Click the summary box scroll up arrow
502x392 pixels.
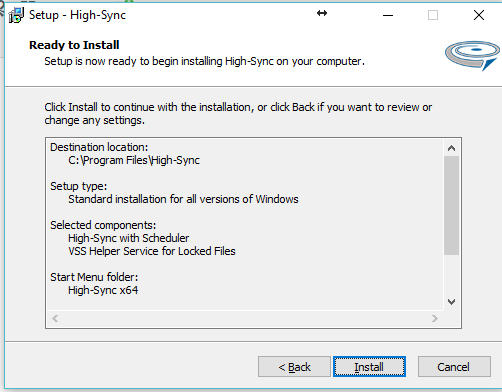(451, 148)
